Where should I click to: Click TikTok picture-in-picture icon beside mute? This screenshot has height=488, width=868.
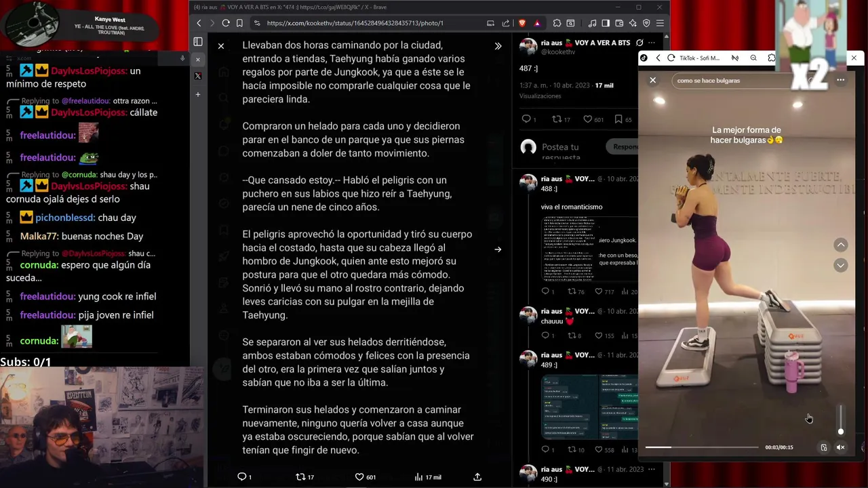click(x=824, y=447)
